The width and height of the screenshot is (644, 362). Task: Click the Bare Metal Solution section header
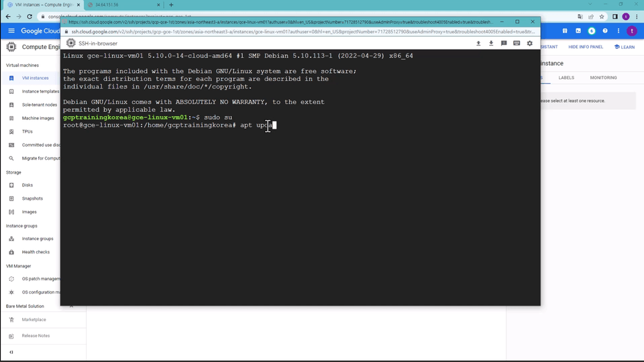click(25, 306)
